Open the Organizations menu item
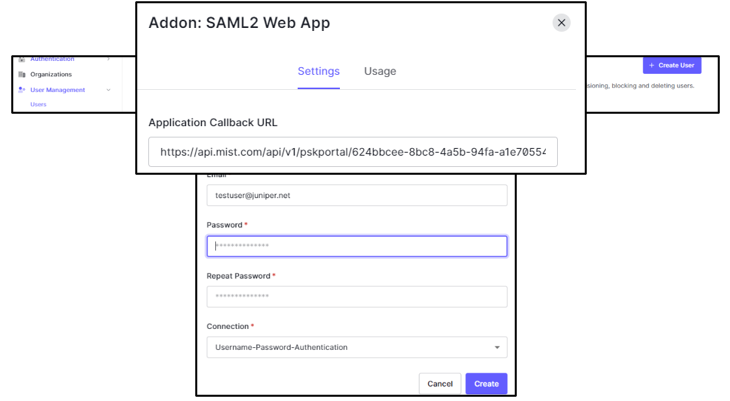This screenshot has width=730, height=401. [51, 74]
